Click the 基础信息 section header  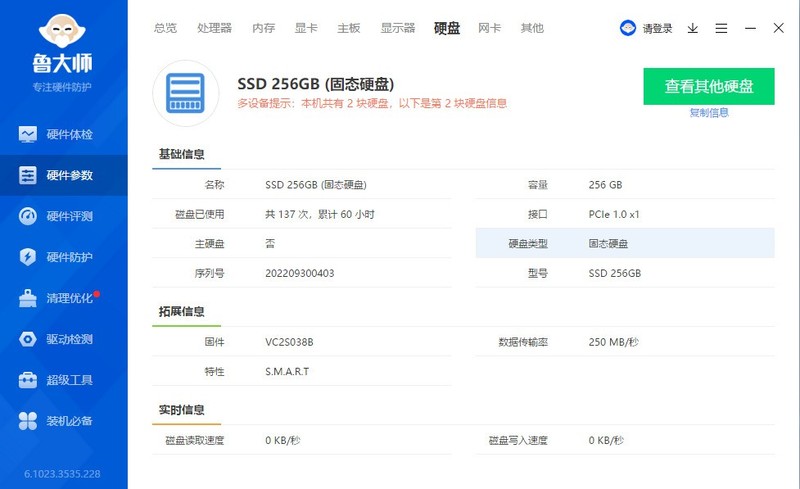click(182, 154)
